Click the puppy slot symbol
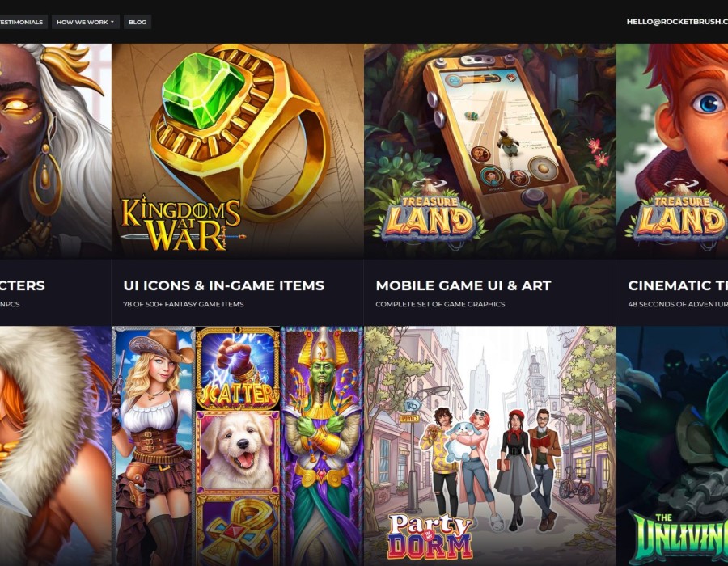 click(238, 452)
